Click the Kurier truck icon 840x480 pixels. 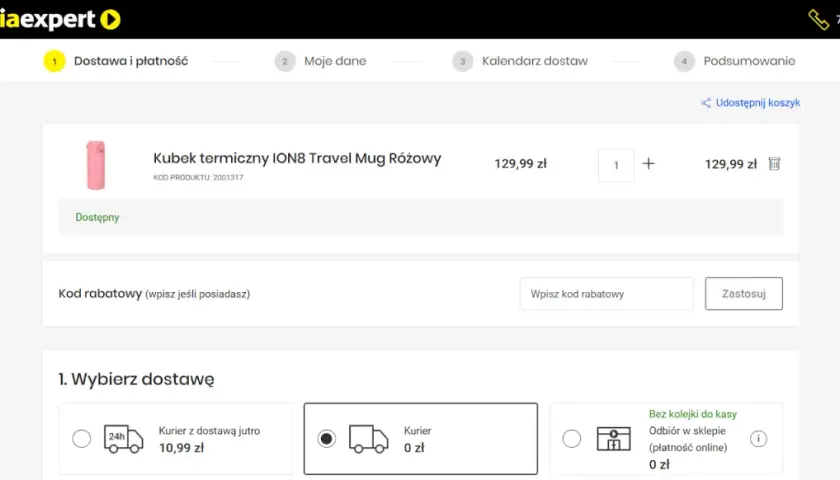click(x=369, y=439)
